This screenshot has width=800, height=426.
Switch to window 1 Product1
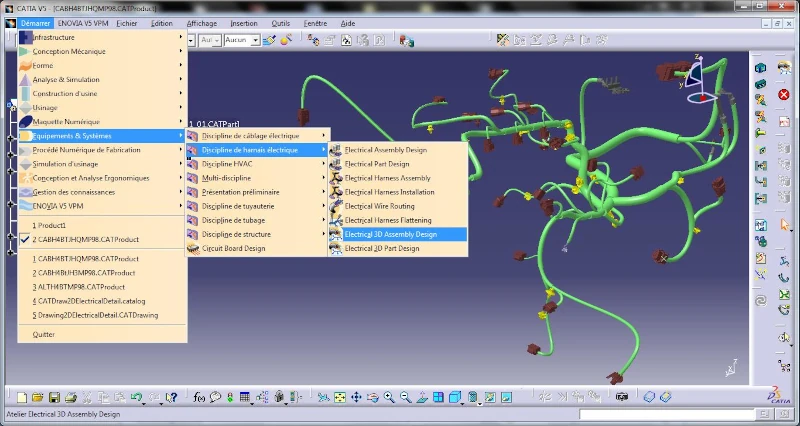[x=48, y=226]
